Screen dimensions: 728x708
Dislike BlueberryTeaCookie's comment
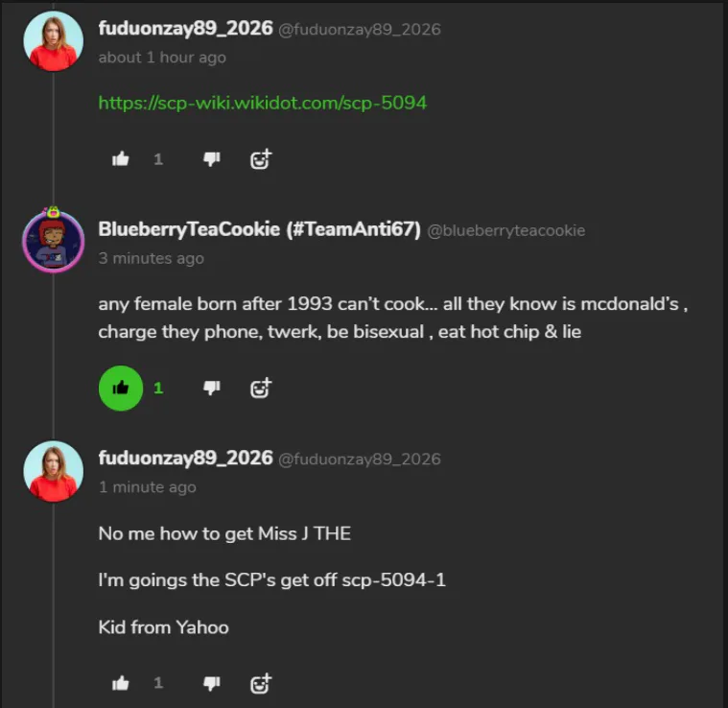[x=212, y=388]
